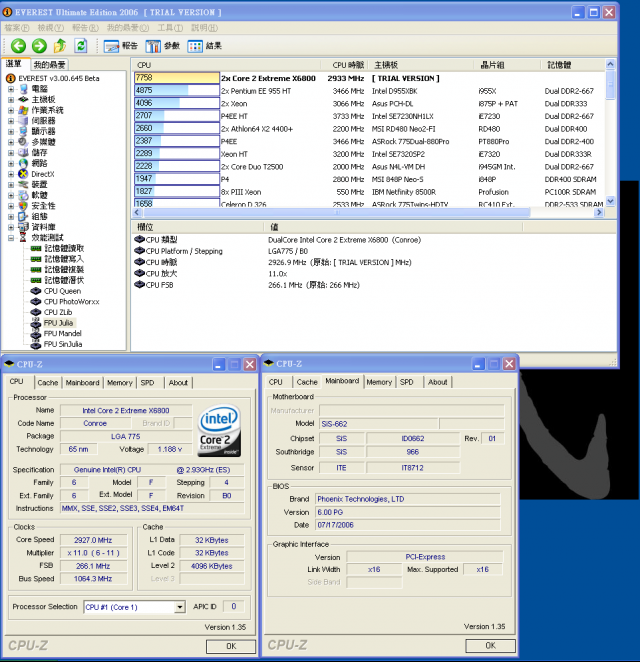
Task: Click the Up level arrow icon
Action: click(x=60, y=46)
